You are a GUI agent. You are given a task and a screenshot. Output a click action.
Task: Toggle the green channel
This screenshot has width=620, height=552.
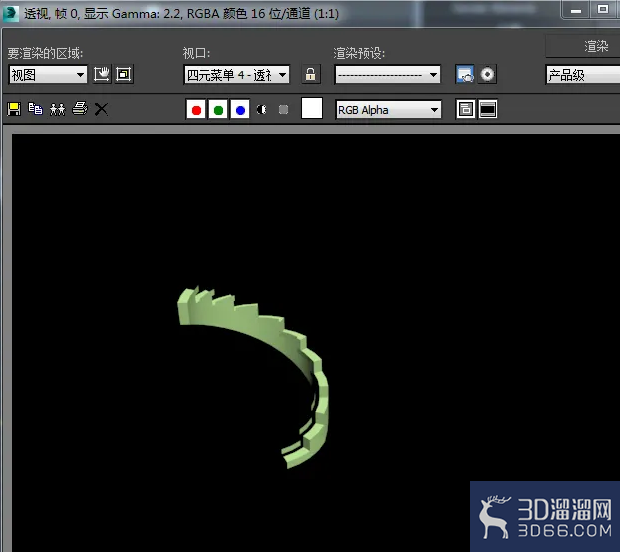pos(218,110)
